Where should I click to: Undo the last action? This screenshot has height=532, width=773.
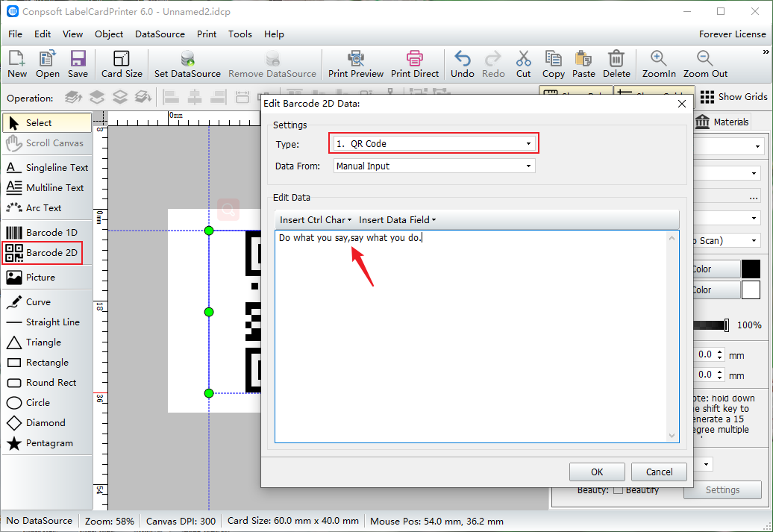click(463, 64)
